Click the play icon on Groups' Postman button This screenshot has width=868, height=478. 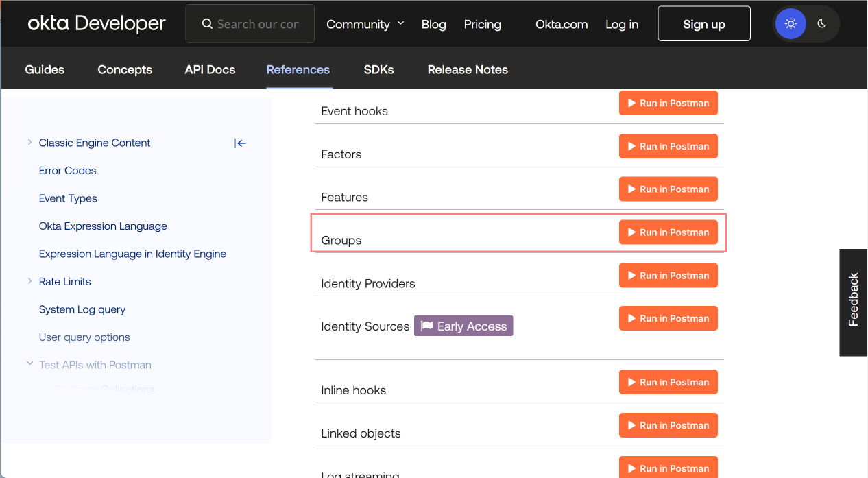tap(633, 232)
